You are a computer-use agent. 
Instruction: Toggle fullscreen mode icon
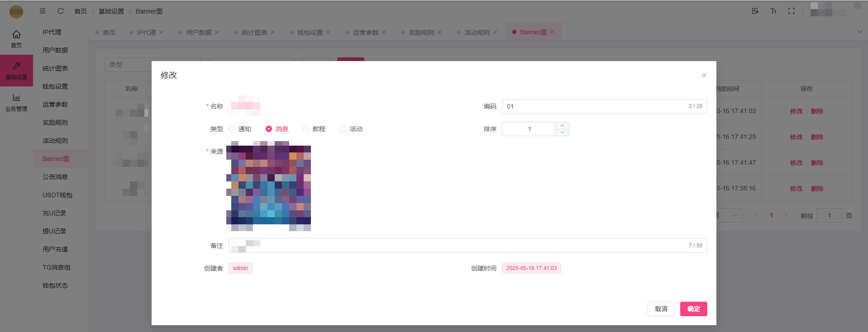click(x=791, y=11)
